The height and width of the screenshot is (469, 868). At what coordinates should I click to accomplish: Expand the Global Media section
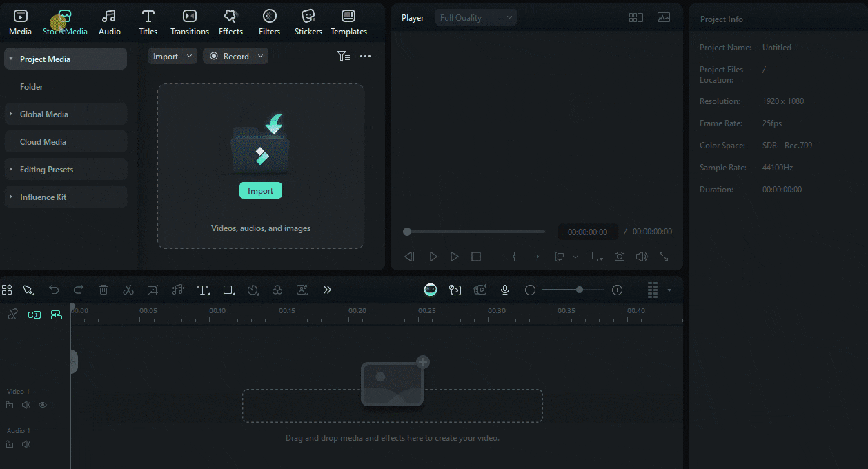pos(11,114)
